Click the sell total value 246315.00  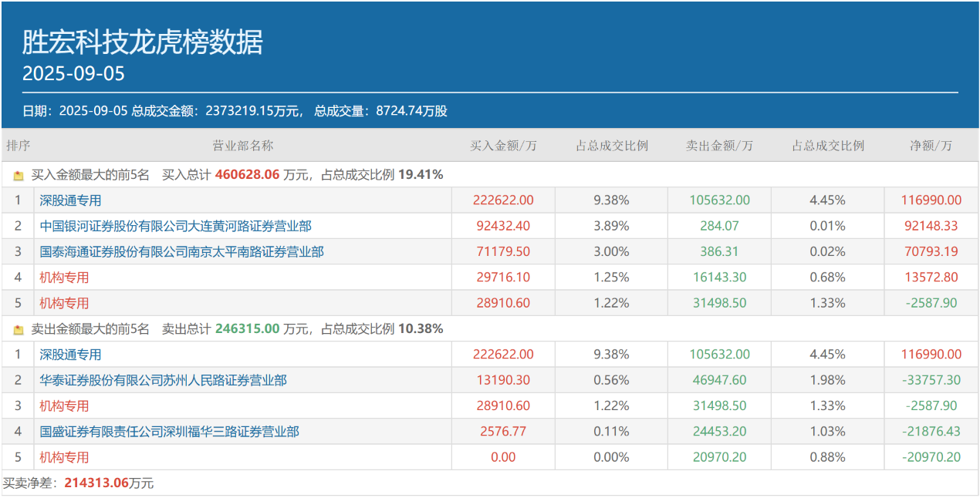247,329
